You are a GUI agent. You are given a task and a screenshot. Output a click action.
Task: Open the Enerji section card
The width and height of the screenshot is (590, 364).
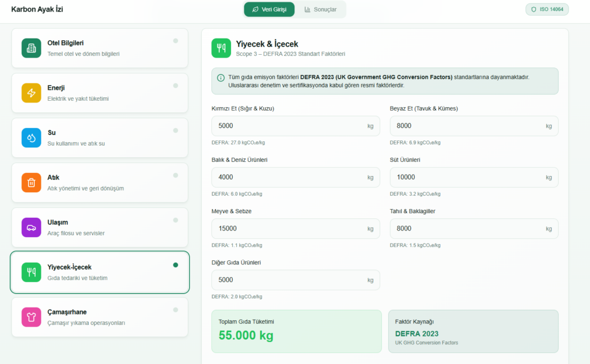click(100, 93)
